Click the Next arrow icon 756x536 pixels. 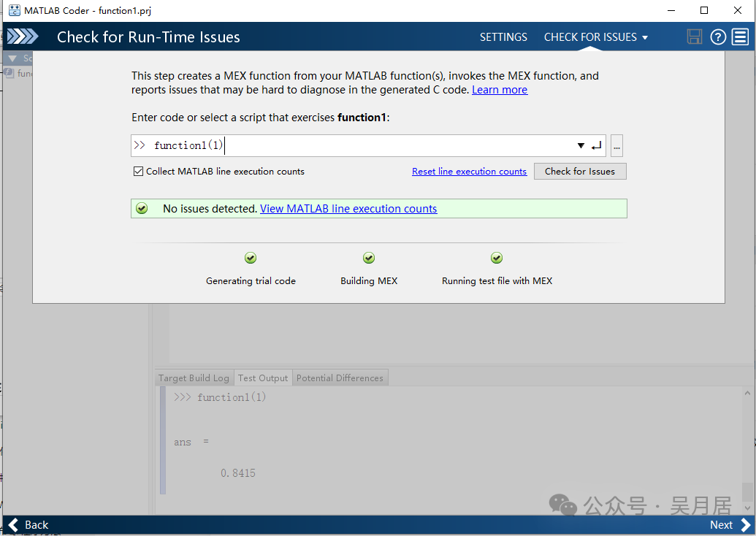coord(746,525)
